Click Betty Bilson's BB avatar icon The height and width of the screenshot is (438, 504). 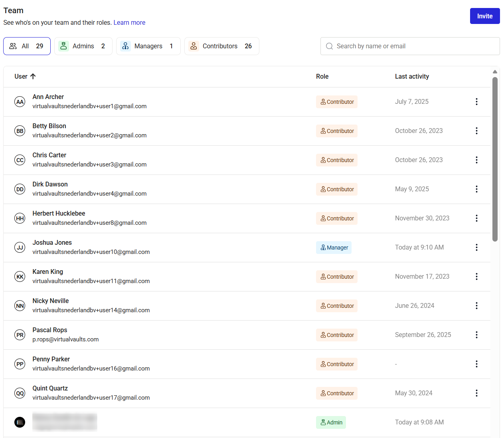(20, 131)
